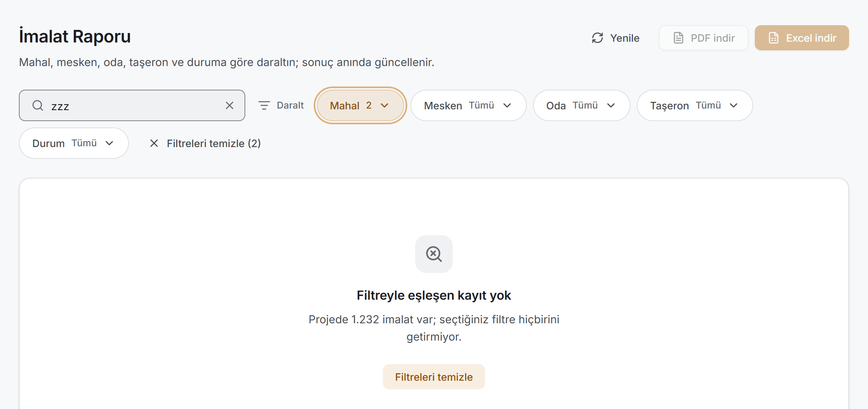Viewport: 868px width, 409px height.
Task: Click the Excel indir button
Action: [x=802, y=38]
